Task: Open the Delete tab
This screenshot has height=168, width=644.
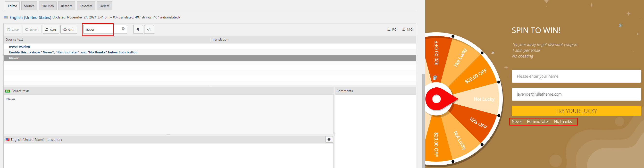Action: pos(104,6)
